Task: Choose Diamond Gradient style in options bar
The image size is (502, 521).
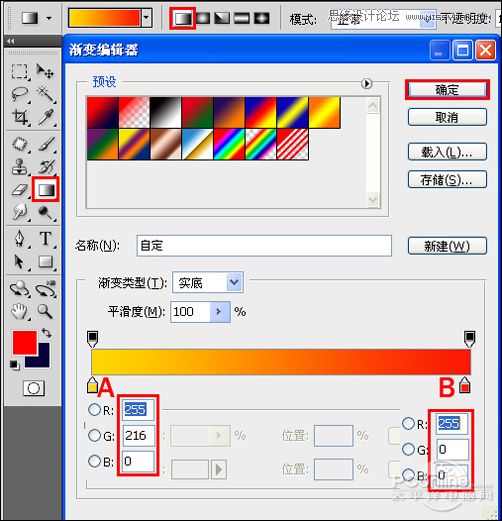Action: pyautogui.click(x=262, y=18)
